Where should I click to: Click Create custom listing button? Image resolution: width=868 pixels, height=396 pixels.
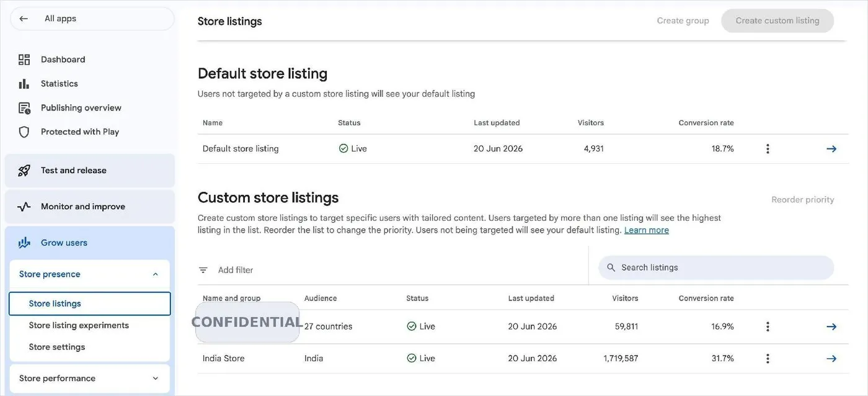(x=777, y=20)
